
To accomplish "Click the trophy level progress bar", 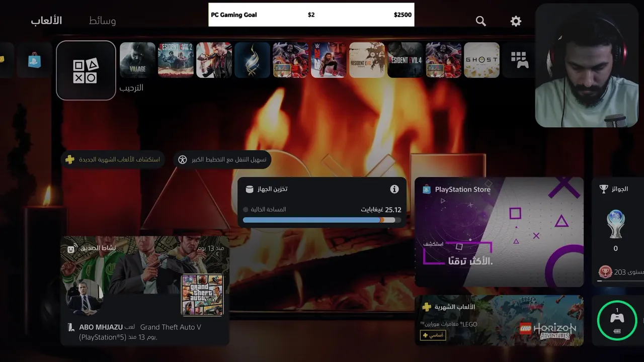I will (620, 282).
